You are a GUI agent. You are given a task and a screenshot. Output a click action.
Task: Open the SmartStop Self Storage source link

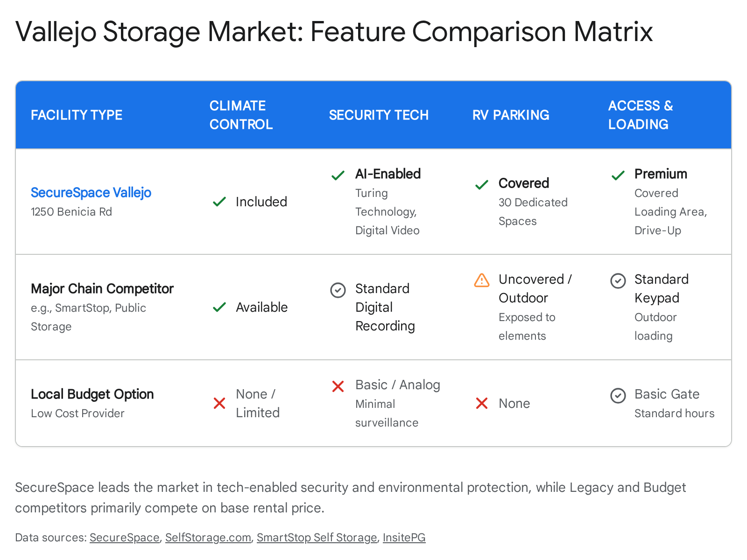click(317, 538)
